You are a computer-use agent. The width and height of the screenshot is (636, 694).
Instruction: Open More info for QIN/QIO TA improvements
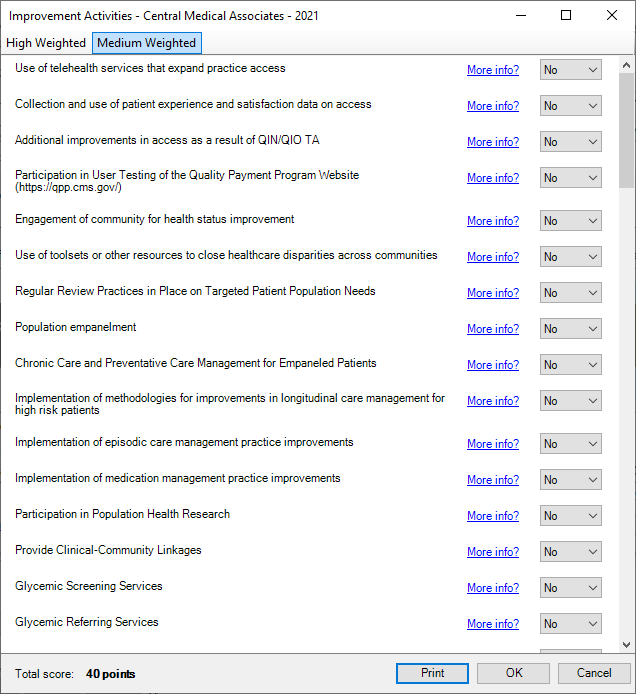point(493,142)
